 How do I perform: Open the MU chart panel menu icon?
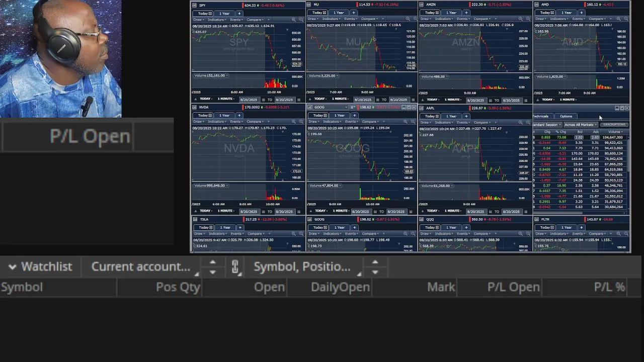309,5
